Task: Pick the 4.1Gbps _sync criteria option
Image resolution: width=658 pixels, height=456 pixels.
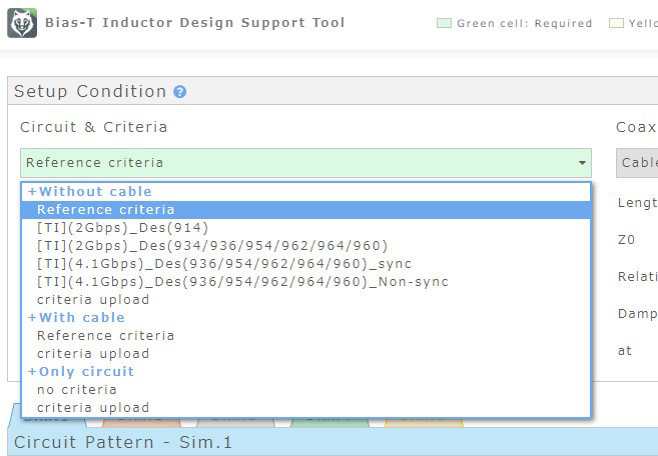Action: click(x=224, y=264)
